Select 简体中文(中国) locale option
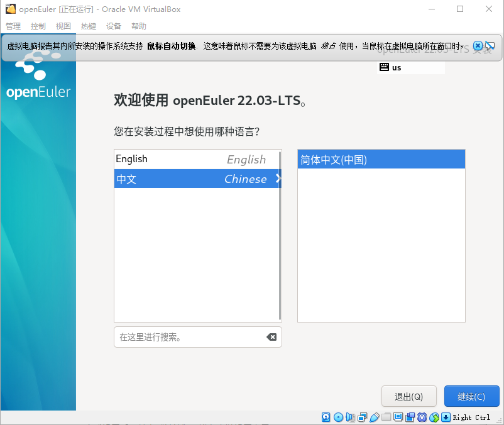Screen dimensions: 504x425 (381, 158)
